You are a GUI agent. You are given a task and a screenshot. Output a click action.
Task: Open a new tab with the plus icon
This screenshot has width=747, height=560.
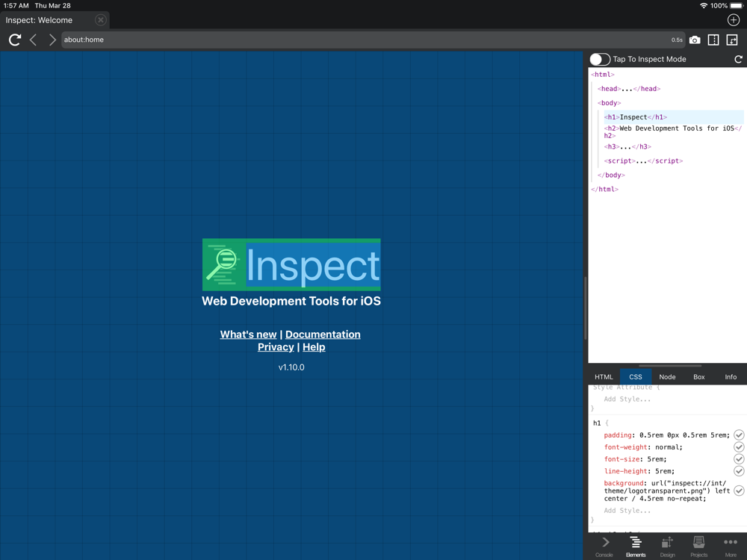[x=734, y=20]
